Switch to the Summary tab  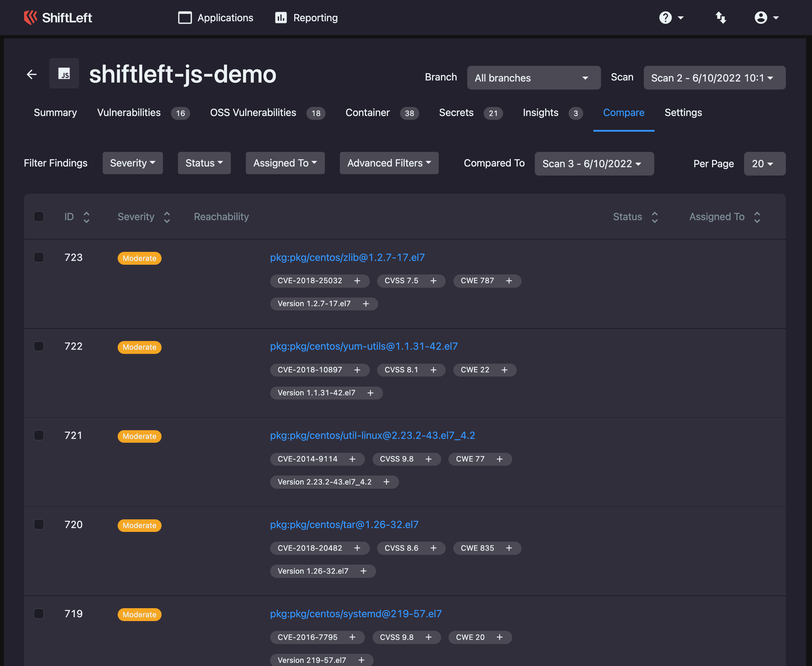tap(55, 113)
